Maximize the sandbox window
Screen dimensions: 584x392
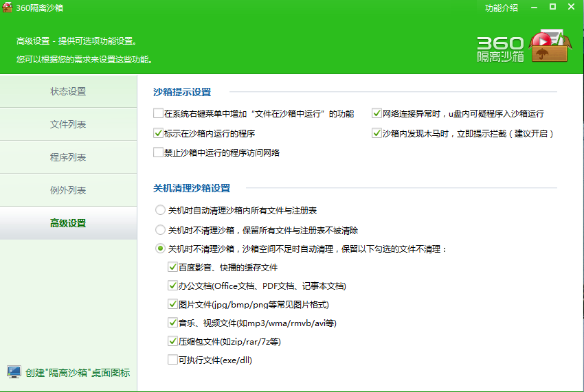tap(552, 7)
